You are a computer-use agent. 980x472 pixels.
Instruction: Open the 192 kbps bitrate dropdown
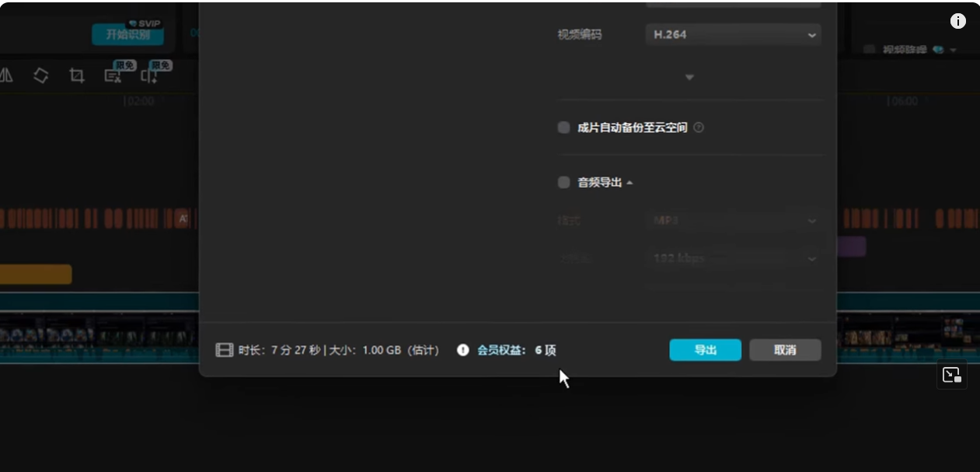click(x=733, y=258)
